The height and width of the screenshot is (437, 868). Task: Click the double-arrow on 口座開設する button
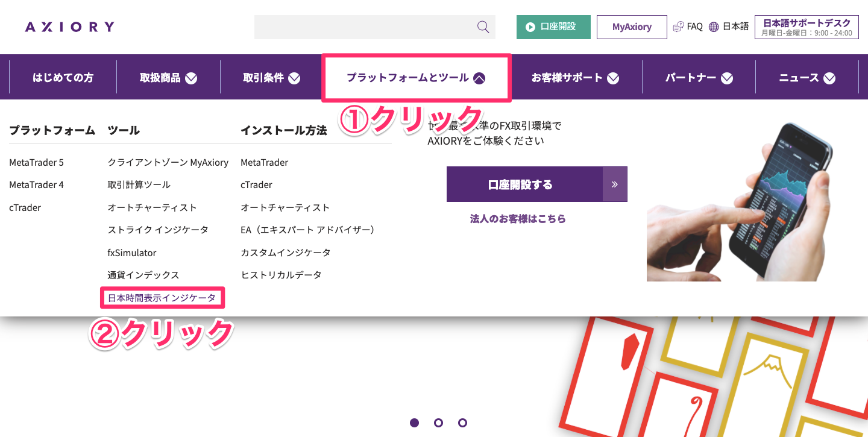click(x=615, y=184)
